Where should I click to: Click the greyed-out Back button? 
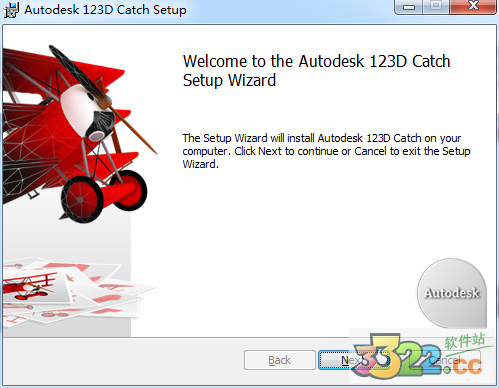tap(280, 360)
